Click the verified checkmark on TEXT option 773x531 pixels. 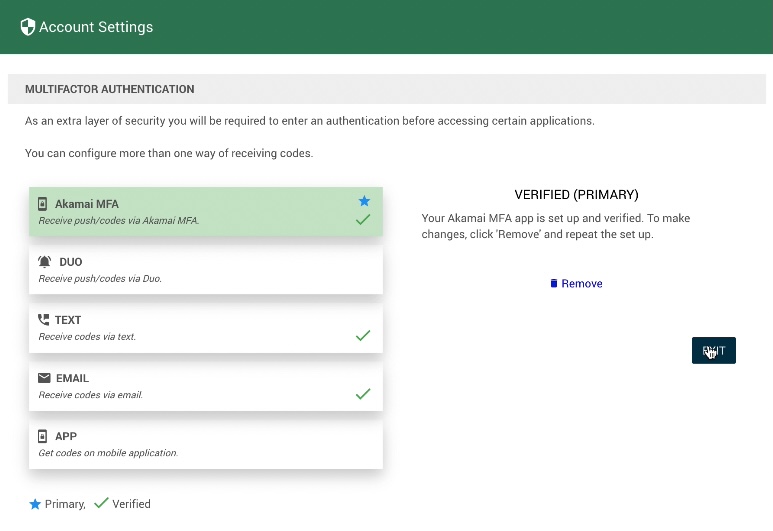click(363, 336)
